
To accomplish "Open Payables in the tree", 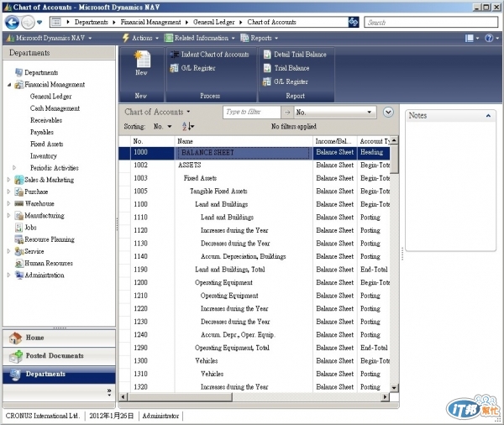I will click(x=42, y=132).
